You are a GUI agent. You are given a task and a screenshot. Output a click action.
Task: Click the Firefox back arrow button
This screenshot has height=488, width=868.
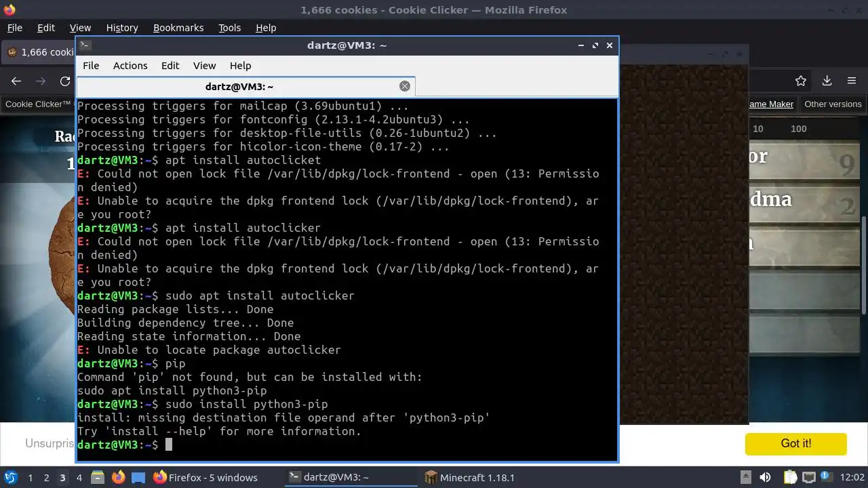[16, 81]
